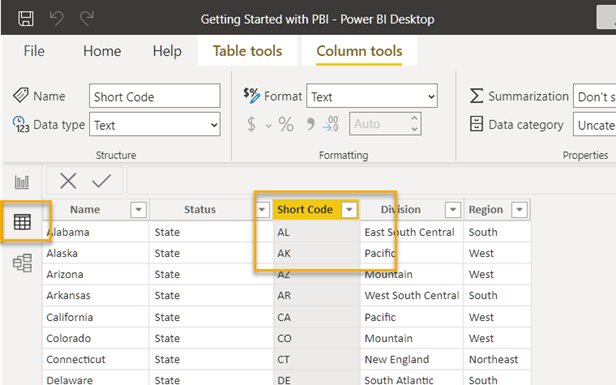Screen dimensions: 616x385
Task: Open the Data view table icon
Action: pos(22,222)
